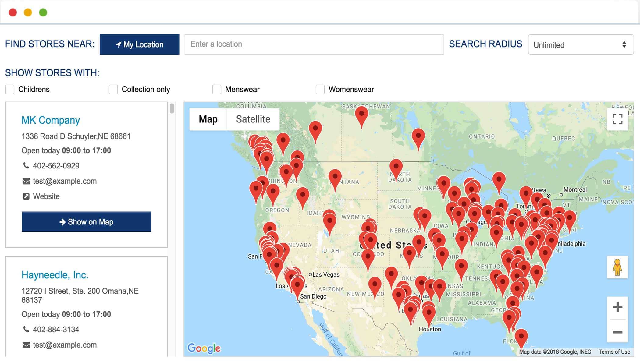
Task: Switch to Map view tab
Action: (x=208, y=119)
